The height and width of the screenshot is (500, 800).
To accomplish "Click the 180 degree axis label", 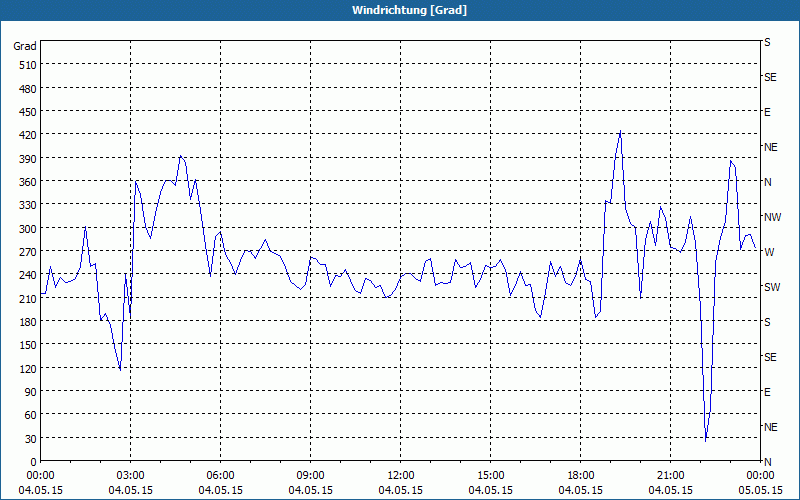I will point(28,322).
